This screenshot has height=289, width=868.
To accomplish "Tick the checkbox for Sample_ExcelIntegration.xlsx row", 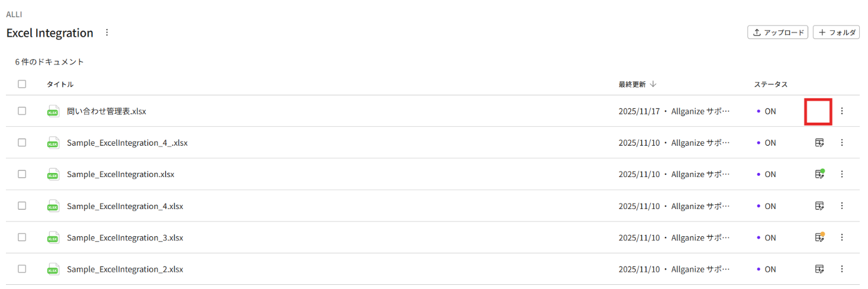I will point(22,174).
